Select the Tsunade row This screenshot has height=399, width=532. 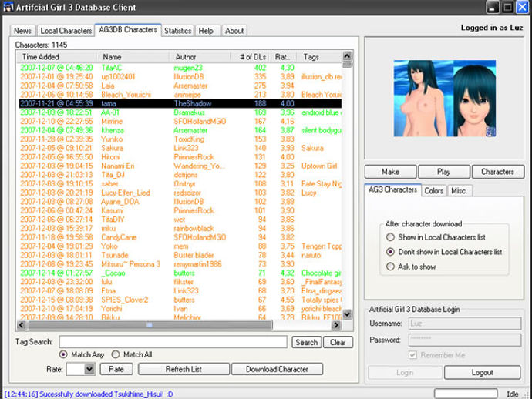pos(180,255)
